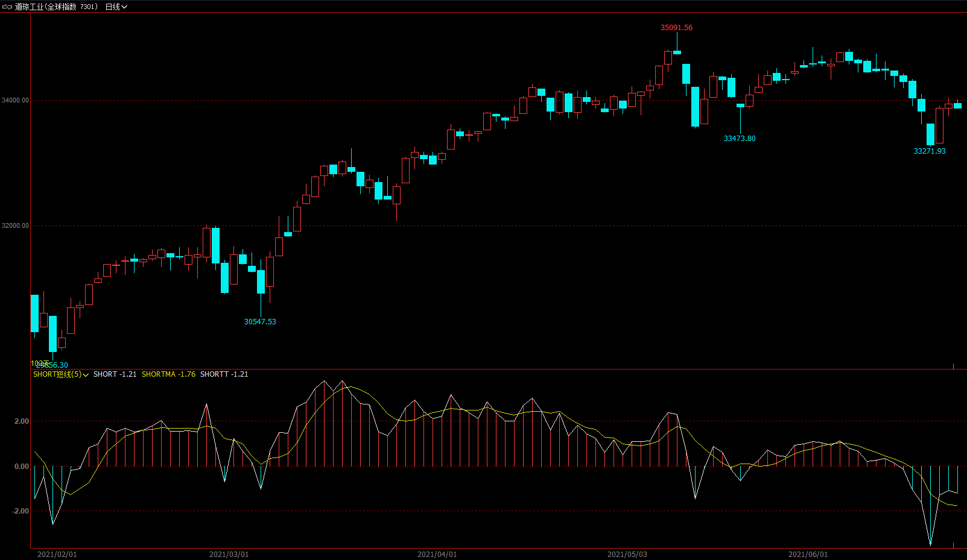Select the 33473.80 low price label
The height and width of the screenshot is (560, 967).
click(739, 139)
